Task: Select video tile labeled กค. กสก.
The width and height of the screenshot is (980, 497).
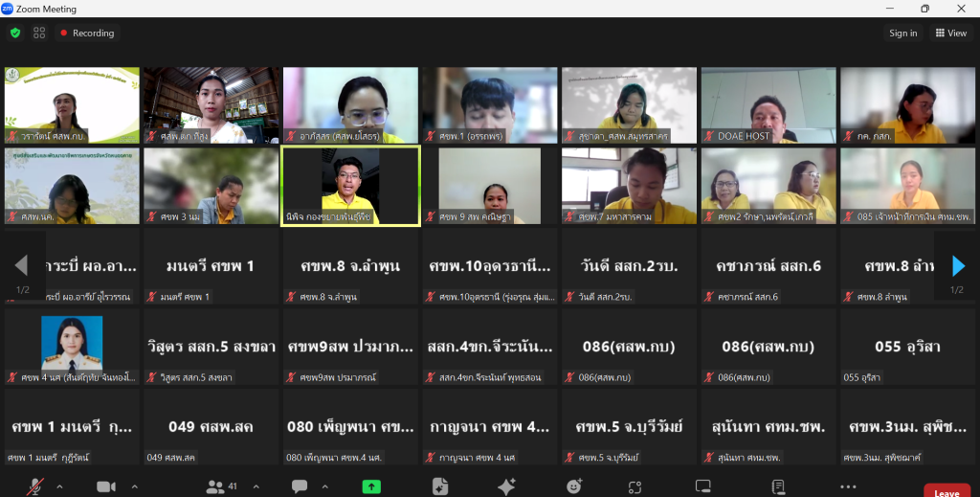Action: [907, 105]
